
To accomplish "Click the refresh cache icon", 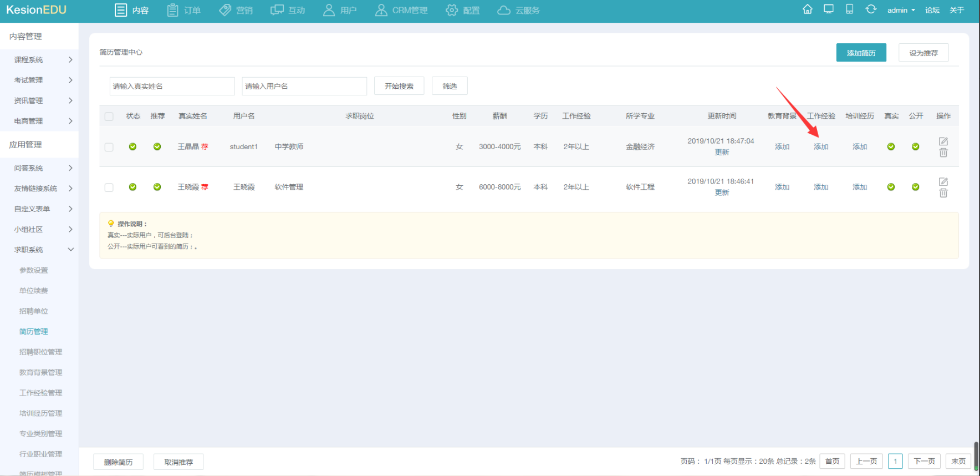I will click(871, 9).
